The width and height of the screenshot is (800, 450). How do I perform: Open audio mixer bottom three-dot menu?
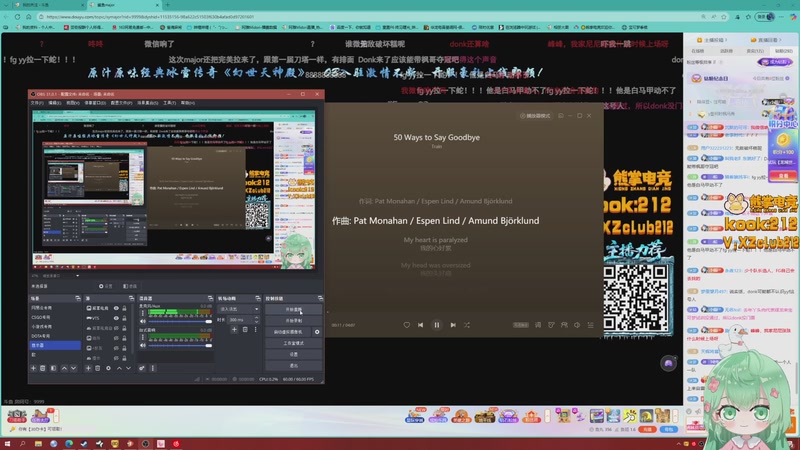153,368
